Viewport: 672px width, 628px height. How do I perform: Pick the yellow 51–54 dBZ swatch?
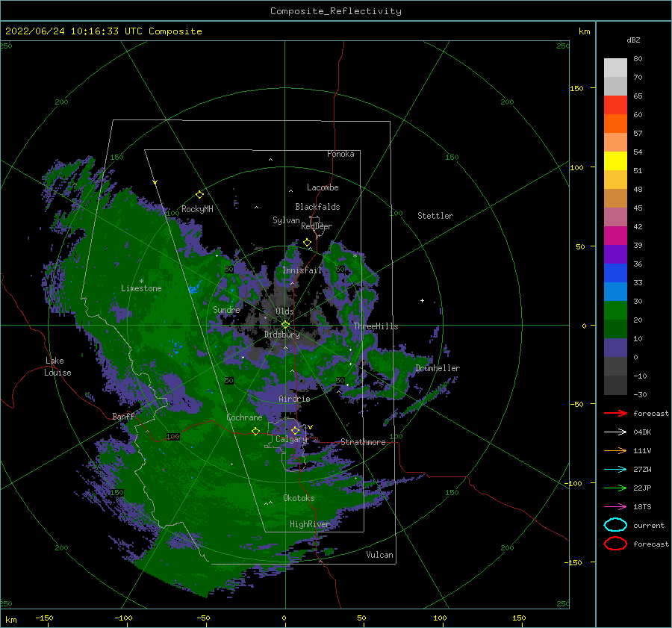pyautogui.click(x=615, y=161)
